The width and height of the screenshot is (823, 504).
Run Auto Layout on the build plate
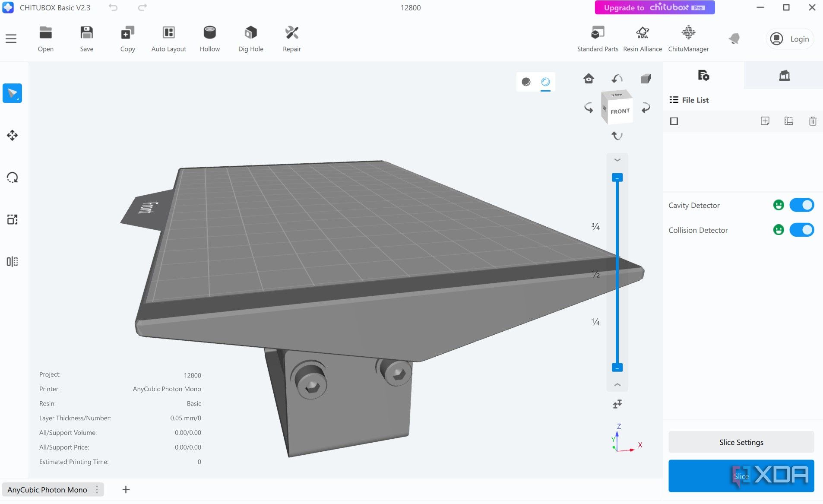(168, 39)
